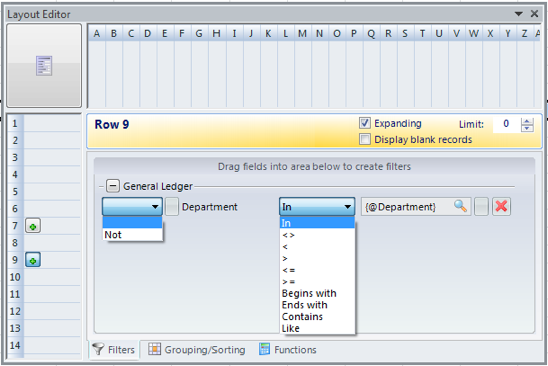
Task: Open Layout Editor panel options arrow
Action: click(x=519, y=14)
